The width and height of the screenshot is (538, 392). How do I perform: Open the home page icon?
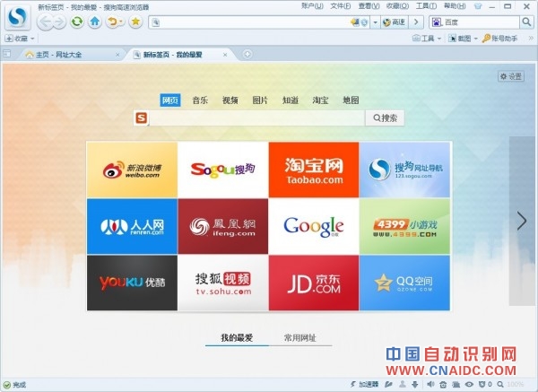tap(95, 22)
